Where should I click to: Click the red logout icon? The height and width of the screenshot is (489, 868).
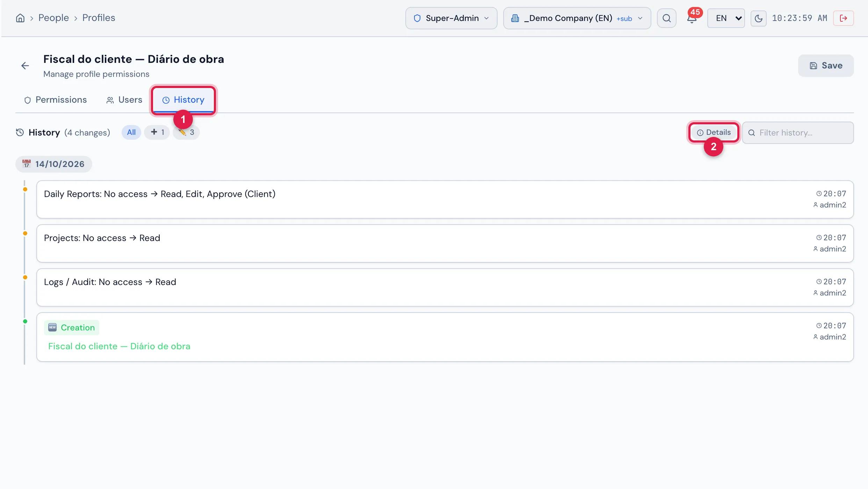tap(843, 18)
